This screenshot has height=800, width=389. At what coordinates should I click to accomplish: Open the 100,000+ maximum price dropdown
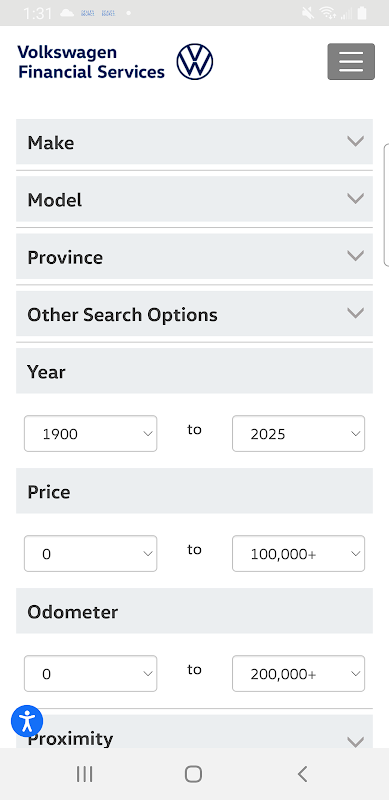pos(299,554)
